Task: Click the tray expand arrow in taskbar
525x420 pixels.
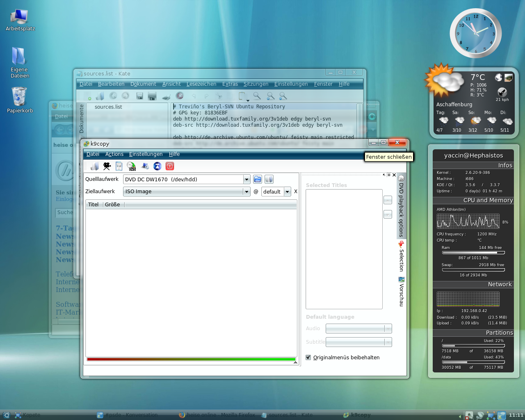Action: click(x=460, y=416)
